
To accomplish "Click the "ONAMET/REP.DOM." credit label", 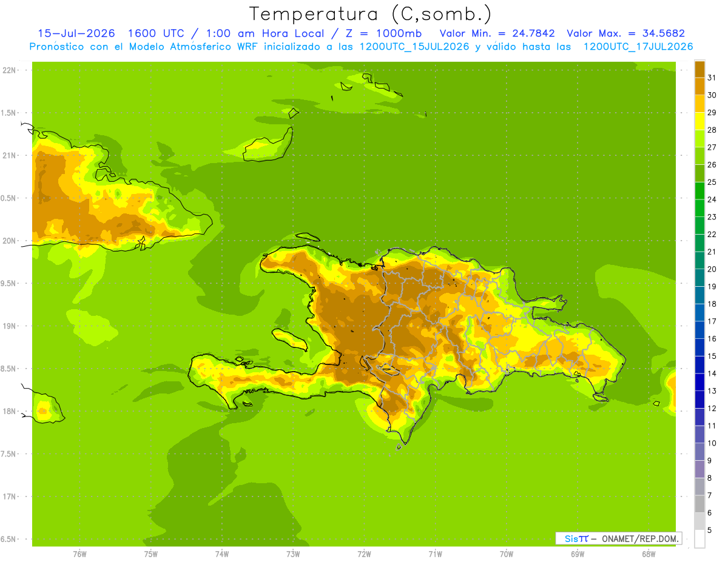I will point(639,538).
